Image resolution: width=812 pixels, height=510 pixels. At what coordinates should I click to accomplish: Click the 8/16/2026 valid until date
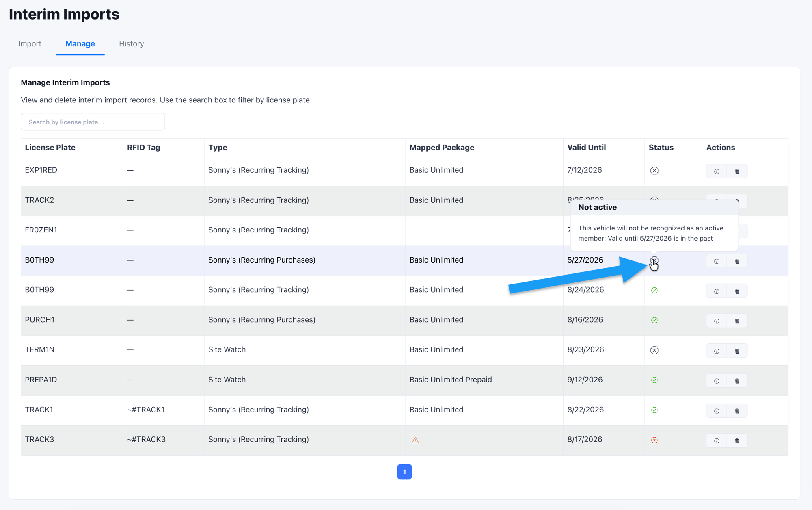coord(585,320)
